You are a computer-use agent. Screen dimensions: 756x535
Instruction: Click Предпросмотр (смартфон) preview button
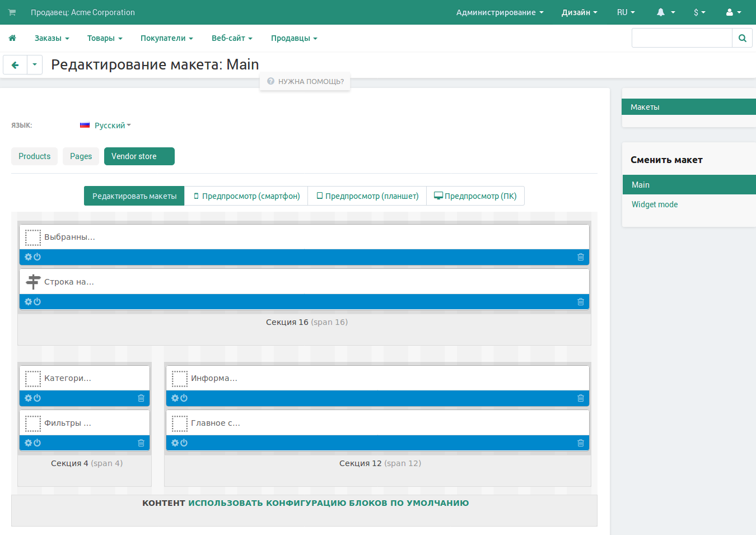click(x=246, y=196)
